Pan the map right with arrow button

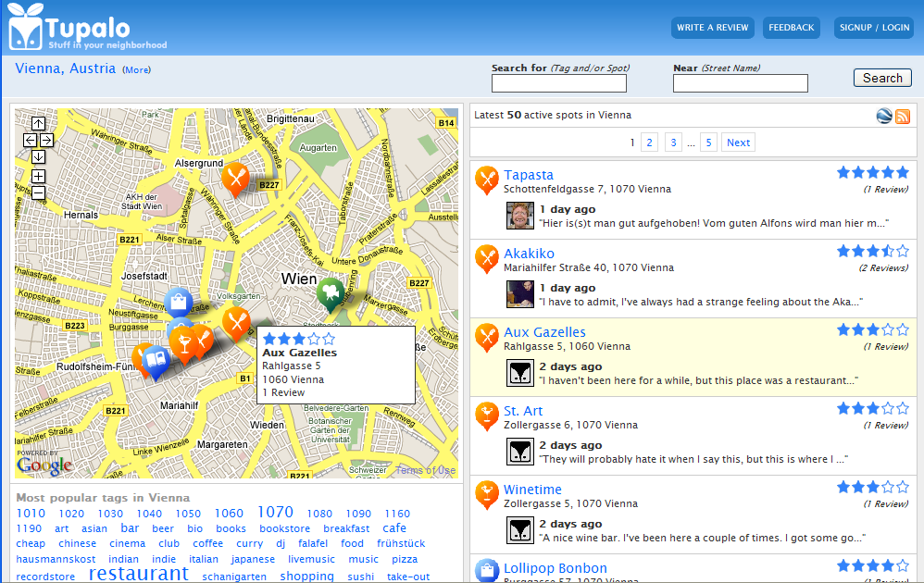pyautogui.click(x=46, y=141)
